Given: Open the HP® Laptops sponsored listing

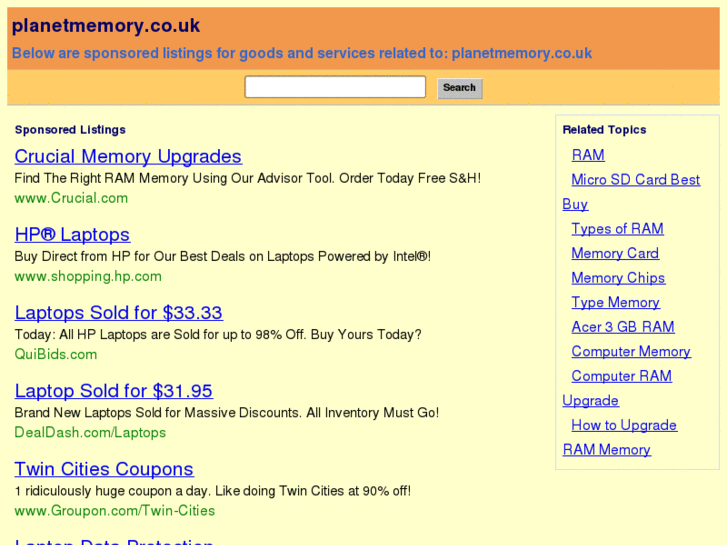Looking at the screenshot, I should pyautogui.click(x=72, y=235).
